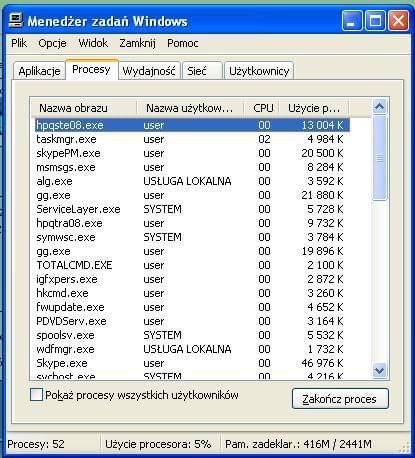Select the TOTALCMD.EXE process row
The image size is (415, 458).
(192, 265)
